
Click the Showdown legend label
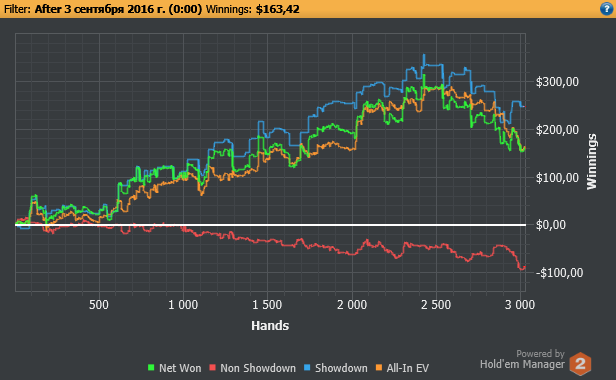coord(341,368)
